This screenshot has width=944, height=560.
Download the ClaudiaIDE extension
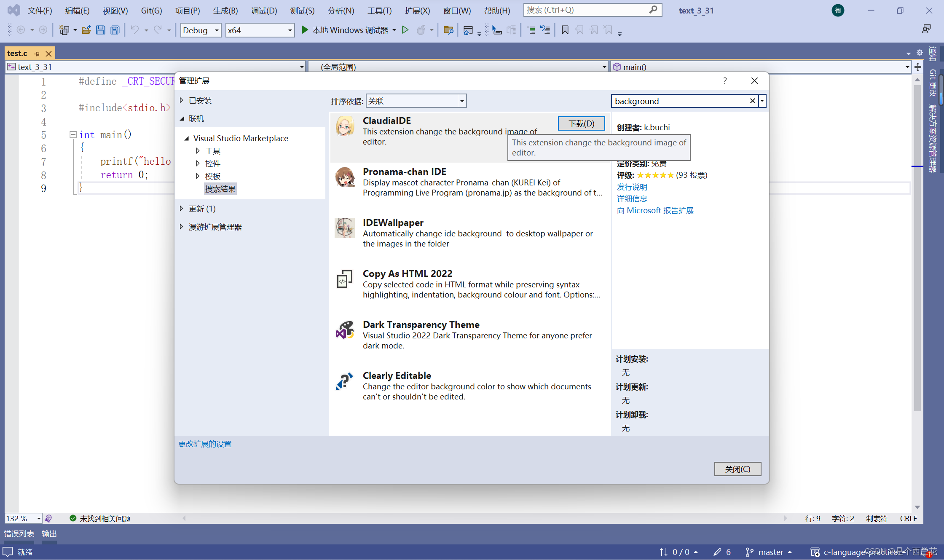point(581,123)
